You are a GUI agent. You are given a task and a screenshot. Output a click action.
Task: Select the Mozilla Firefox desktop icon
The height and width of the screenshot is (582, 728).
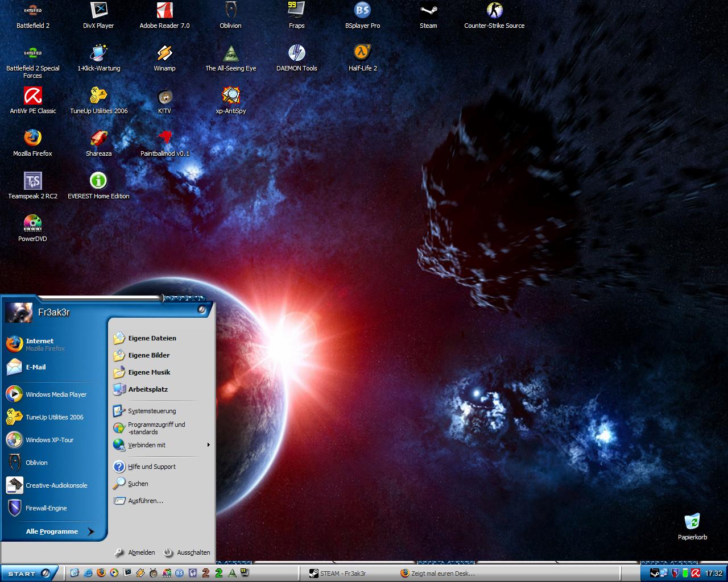pos(33,143)
